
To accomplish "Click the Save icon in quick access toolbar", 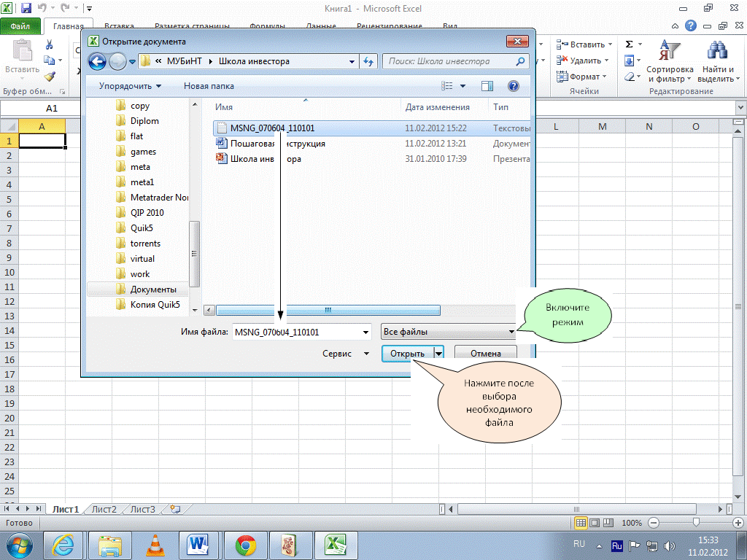I will click(x=26, y=8).
